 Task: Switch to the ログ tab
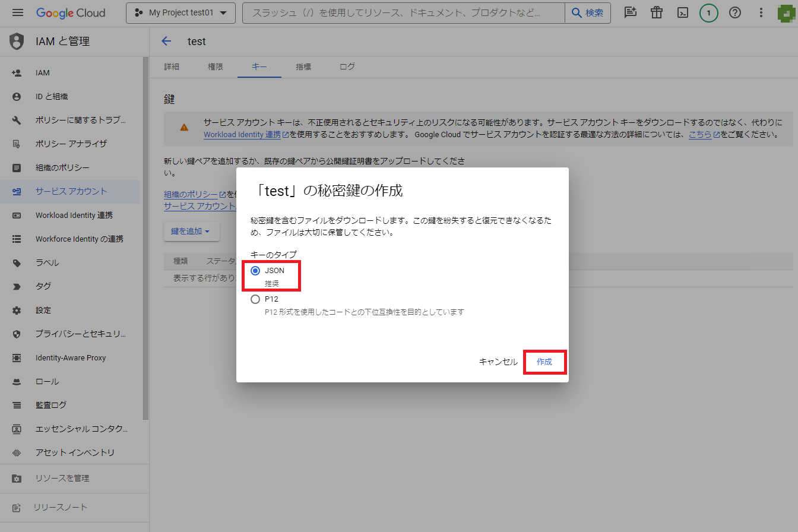tap(347, 66)
